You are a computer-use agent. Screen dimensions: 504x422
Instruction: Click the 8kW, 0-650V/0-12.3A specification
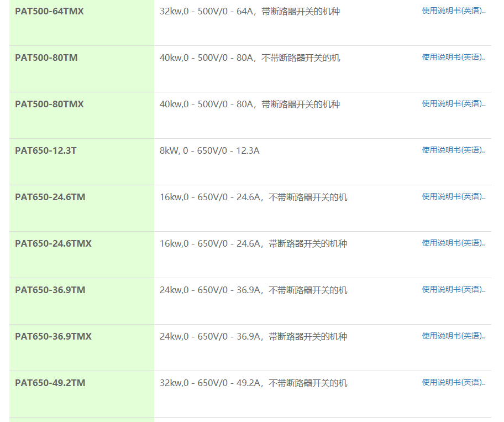209,151
